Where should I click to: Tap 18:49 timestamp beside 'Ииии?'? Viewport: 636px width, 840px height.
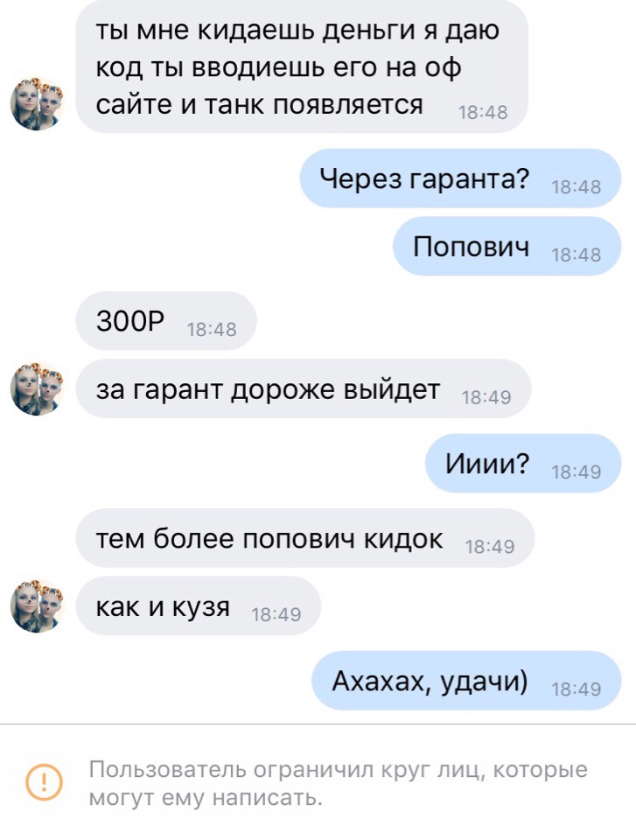(x=576, y=472)
